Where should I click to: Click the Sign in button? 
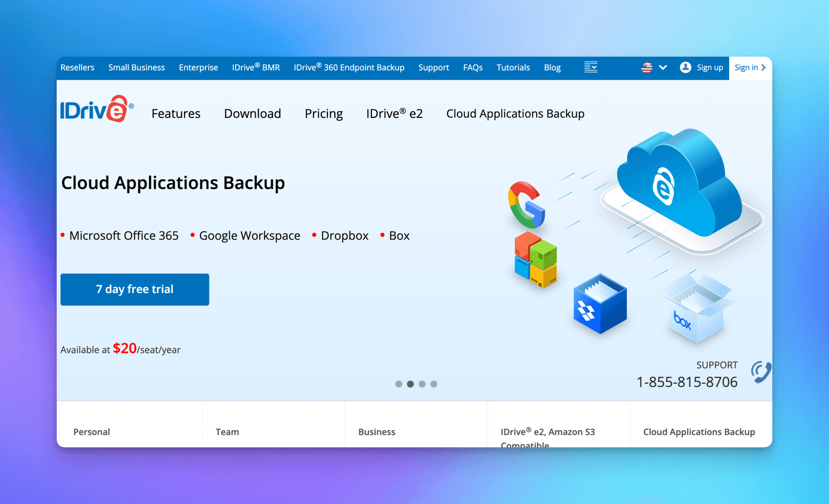tap(750, 68)
